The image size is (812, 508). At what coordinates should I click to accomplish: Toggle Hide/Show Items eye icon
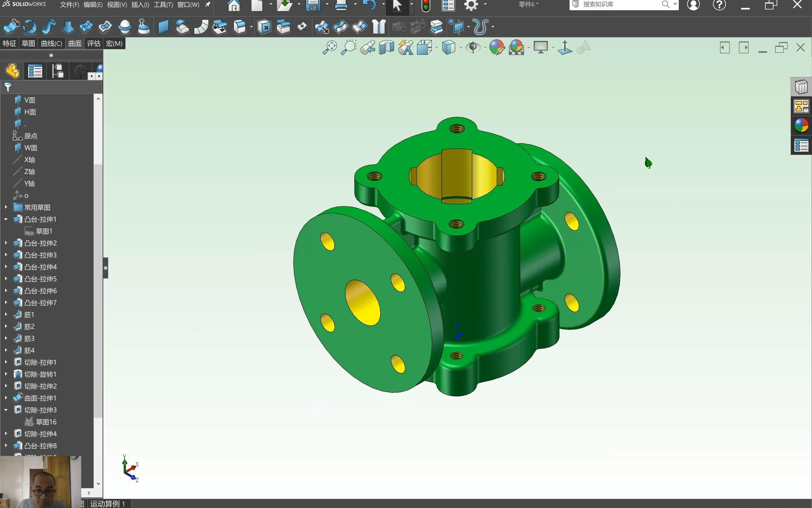click(473, 47)
